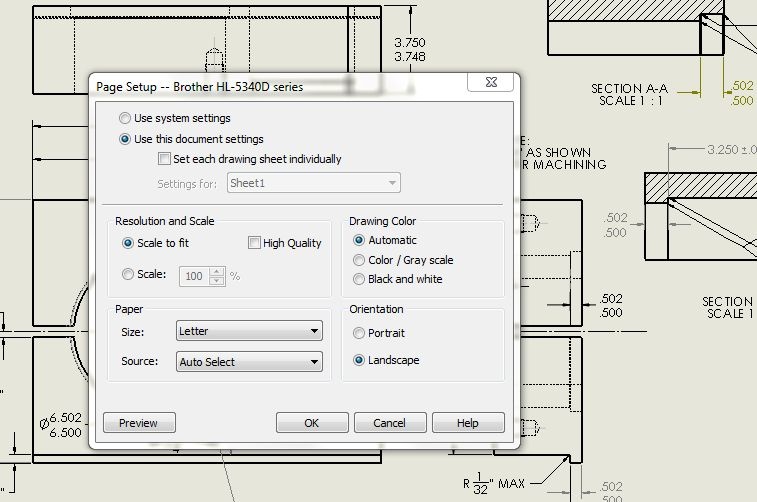Decrease scale with the down stepper arrow

point(217,281)
